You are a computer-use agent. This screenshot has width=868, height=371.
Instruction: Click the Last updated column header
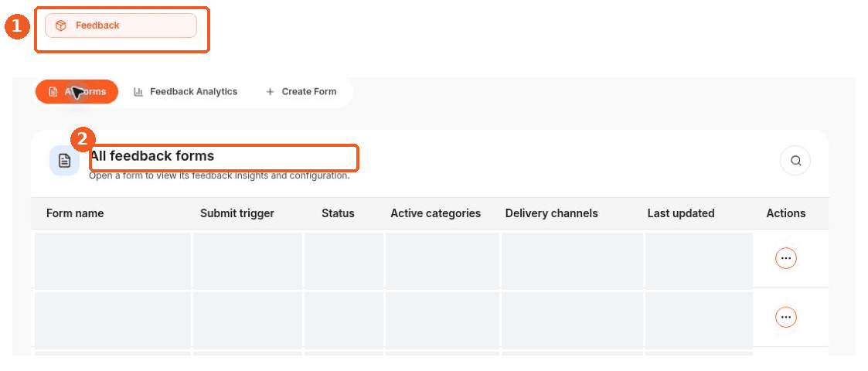681,213
